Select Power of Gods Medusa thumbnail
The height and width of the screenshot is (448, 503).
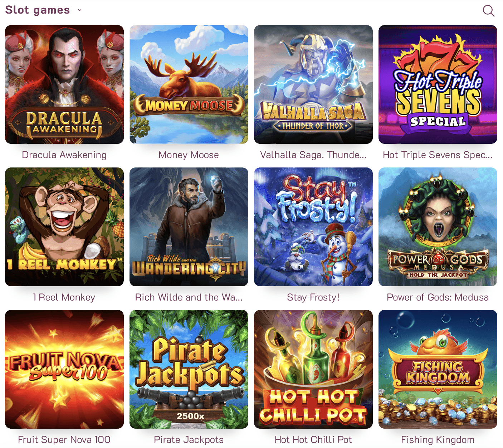tap(438, 227)
